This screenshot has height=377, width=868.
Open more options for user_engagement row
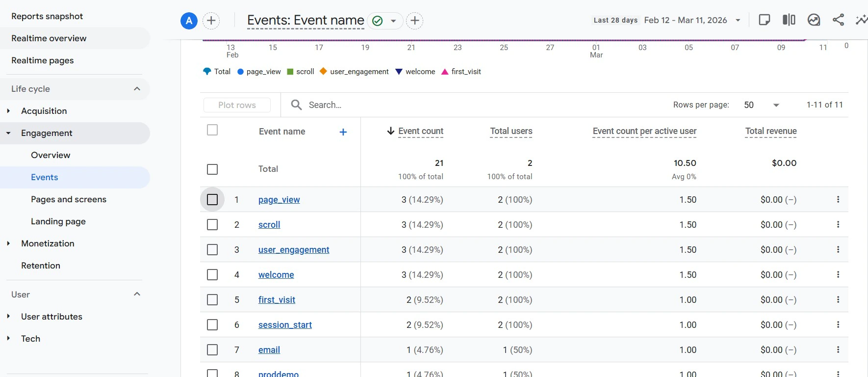(838, 249)
